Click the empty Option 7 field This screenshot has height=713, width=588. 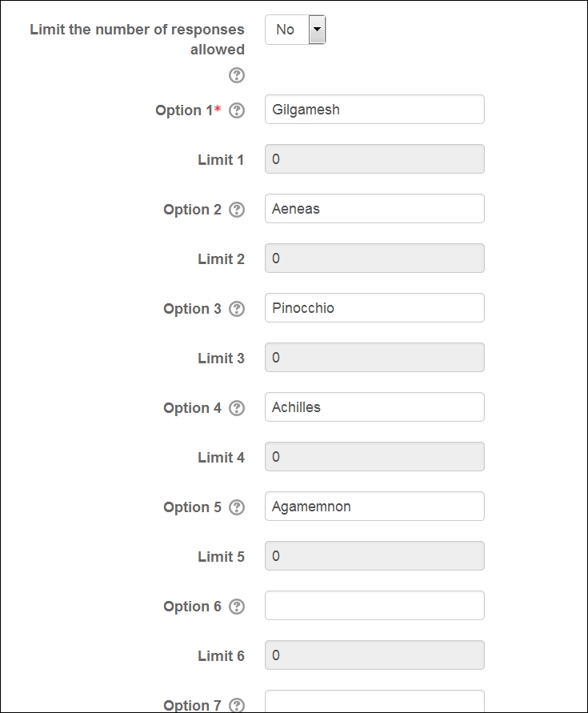374,701
